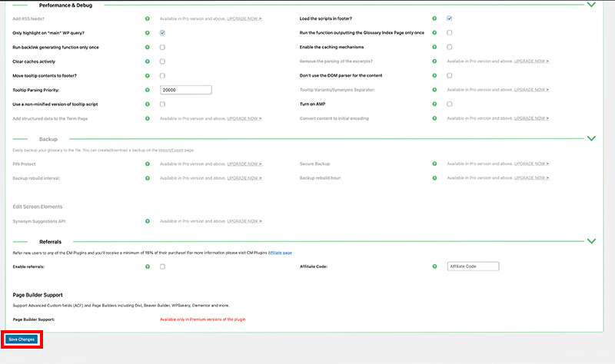615x364 pixels.
Task: Uncheck Only highlight on main WP query
Action: coord(163,33)
